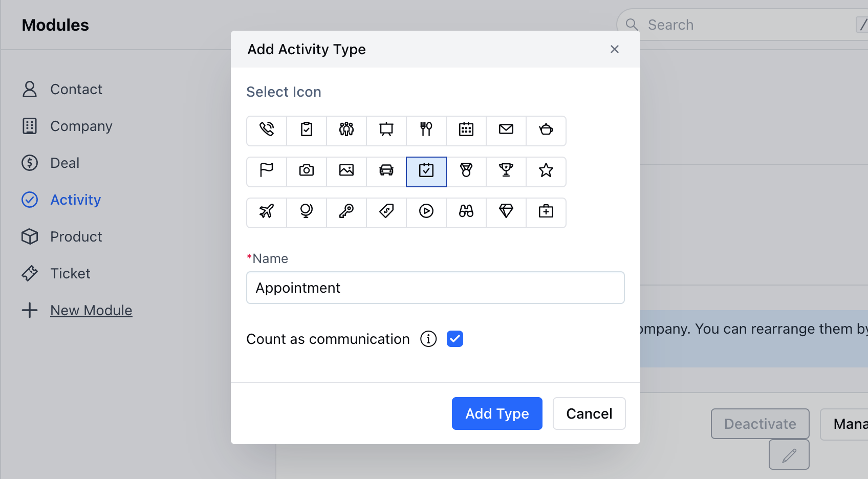Close the Add Activity Type dialog
Screen dimensions: 868x479
[614, 49]
